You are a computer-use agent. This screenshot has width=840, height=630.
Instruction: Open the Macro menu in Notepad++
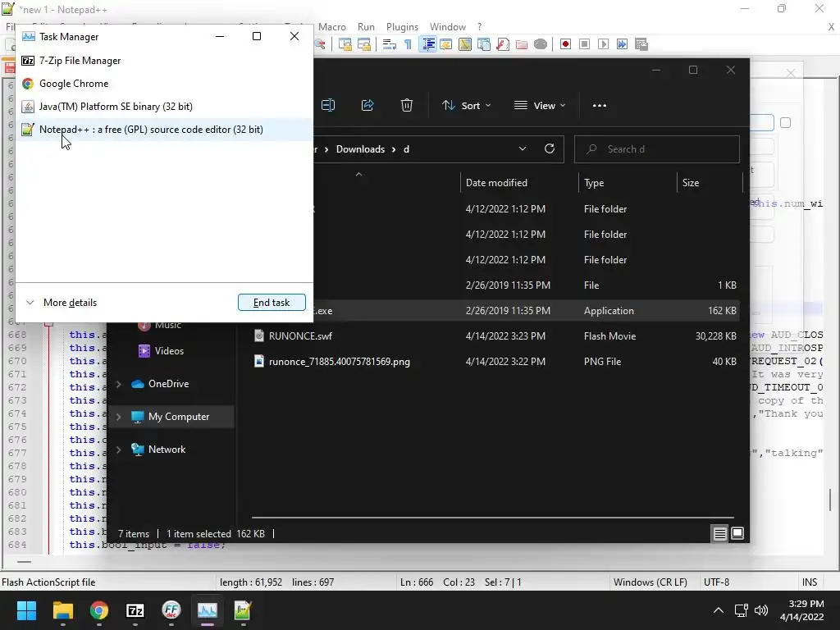click(x=332, y=27)
